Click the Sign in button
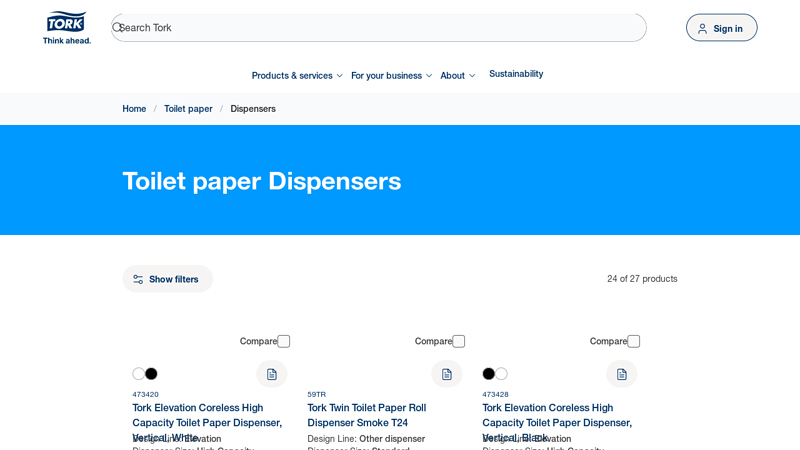Screen dimensions: 800x450 (x=721, y=28)
